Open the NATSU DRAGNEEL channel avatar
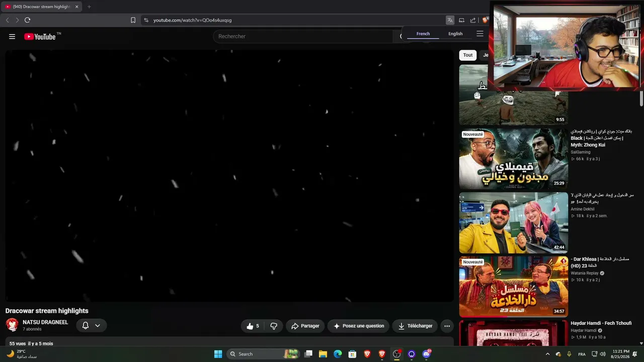This screenshot has height=362, width=644. coord(12,325)
